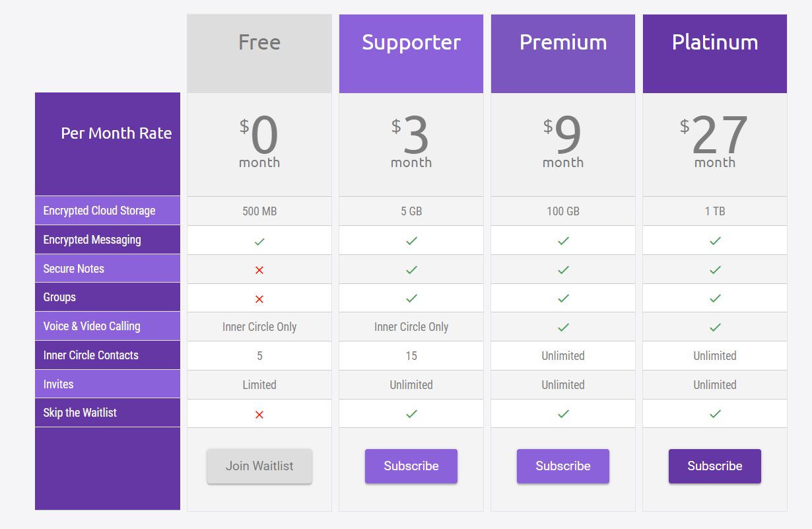
Task: Click the red X for Free Groups
Action: point(259,299)
